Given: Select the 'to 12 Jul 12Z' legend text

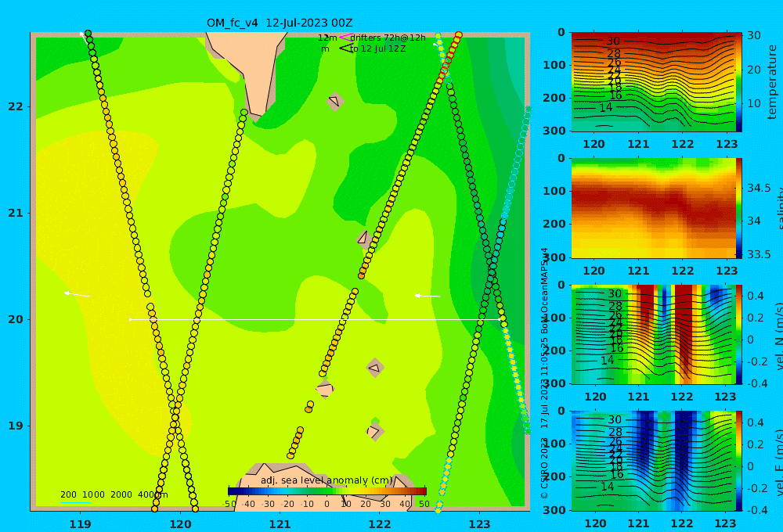Looking at the screenshot, I should click(378, 49).
